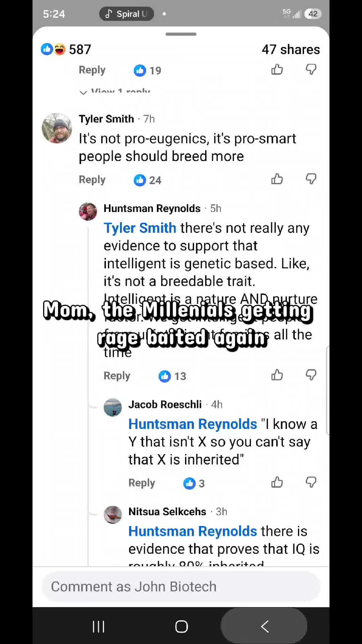Open the 587 reactions list
362x644 pixels.
point(66,49)
